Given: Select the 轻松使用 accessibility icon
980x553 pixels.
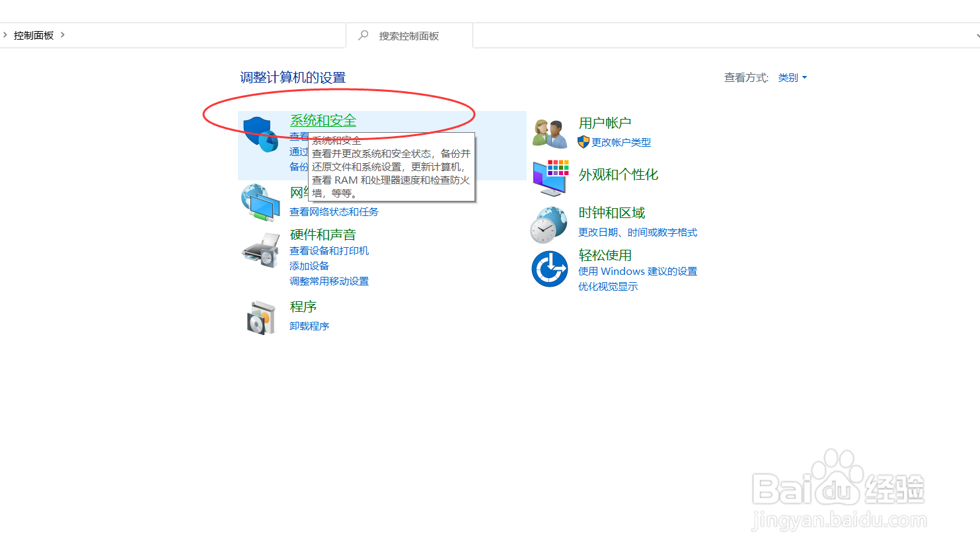Looking at the screenshot, I should (549, 268).
